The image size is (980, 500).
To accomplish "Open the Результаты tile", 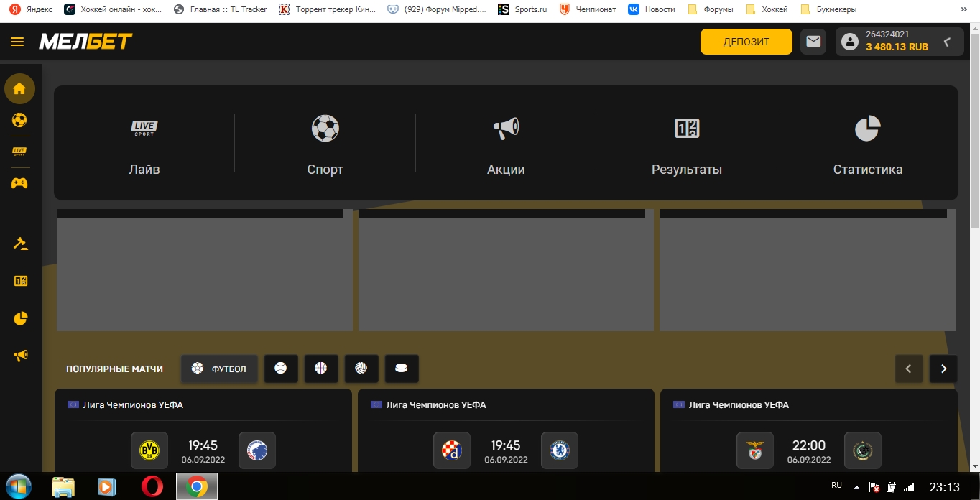I will pos(687,144).
